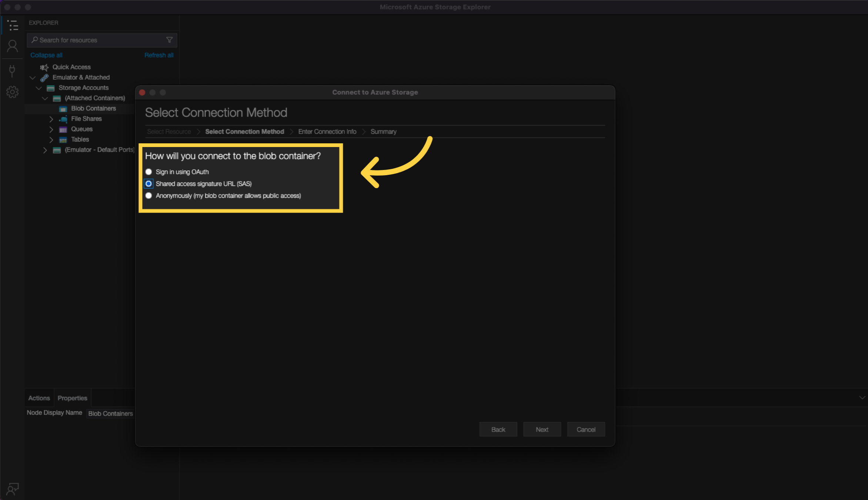
Task: Select Anonymously public access option
Action: (x=148, y=196)
